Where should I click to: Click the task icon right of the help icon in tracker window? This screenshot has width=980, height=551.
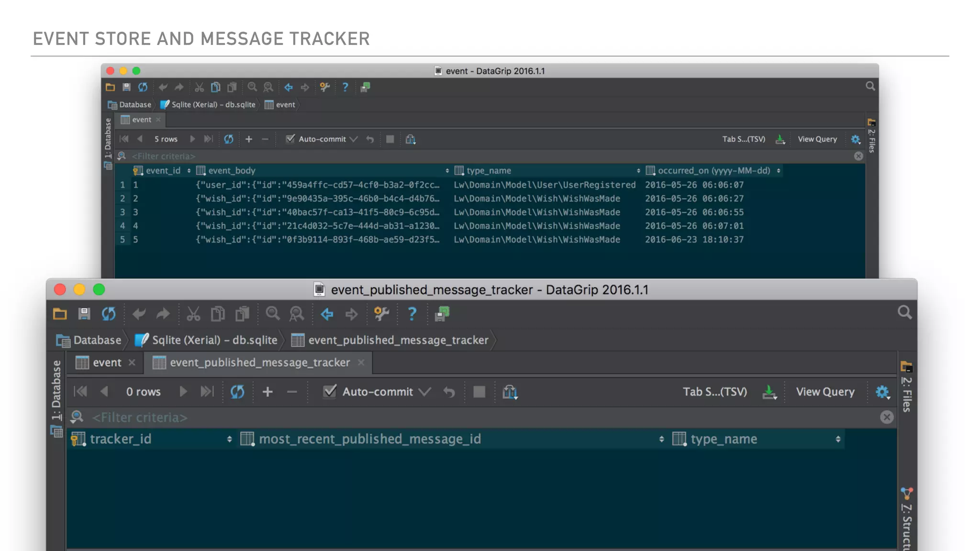442,314
